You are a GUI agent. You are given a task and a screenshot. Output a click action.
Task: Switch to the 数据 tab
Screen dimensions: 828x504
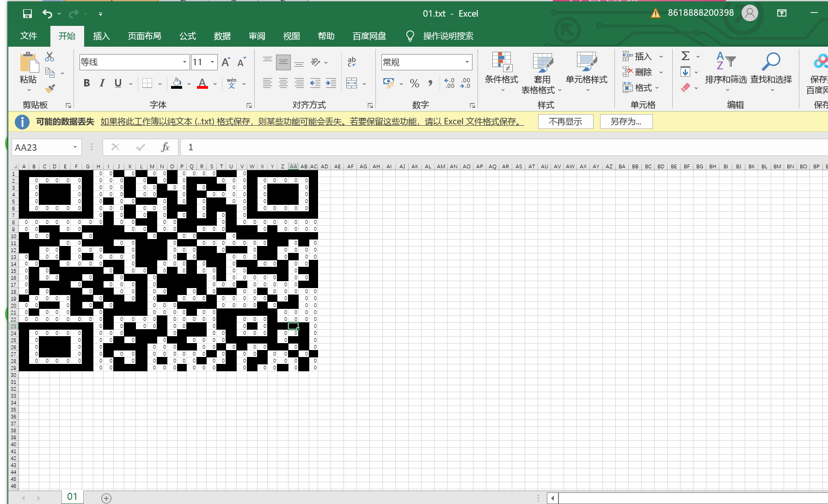(x=222, y=36)
